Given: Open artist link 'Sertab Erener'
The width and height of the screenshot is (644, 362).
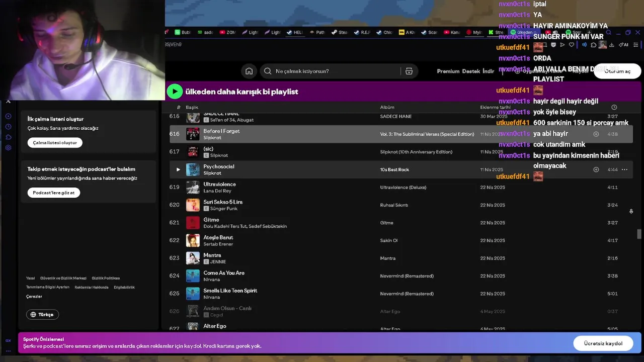Looking at the screenshot, I should pyautogui.click(x=218, y=244).
